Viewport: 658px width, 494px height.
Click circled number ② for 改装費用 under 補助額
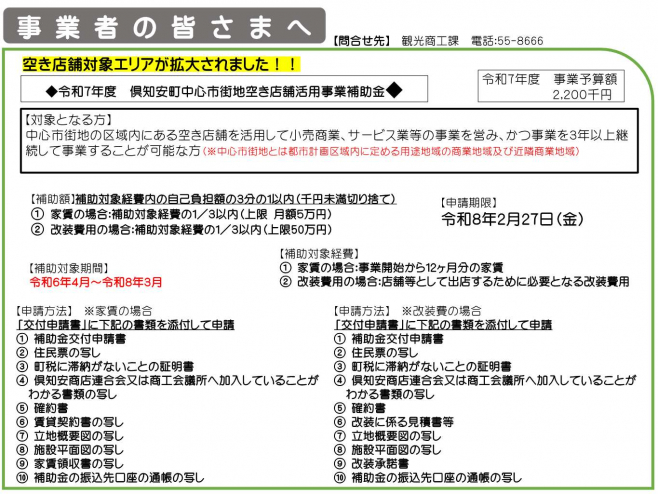pyautogui.click(x=37, y=228)
